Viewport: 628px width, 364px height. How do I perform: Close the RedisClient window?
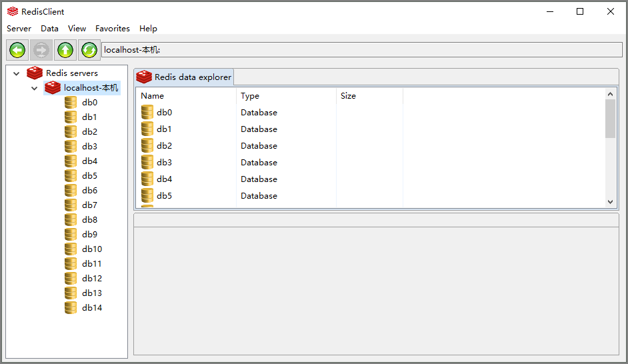pyautogui.click(x=611, y=11)
